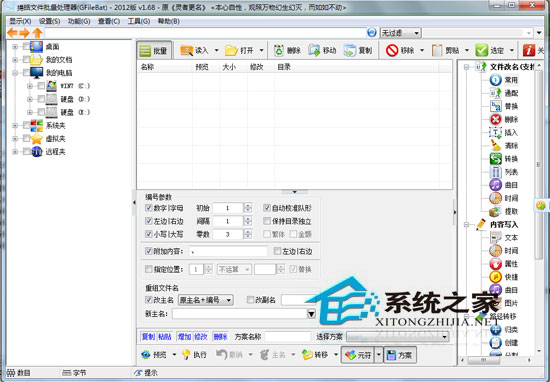Click the toolbar 复制 icon
The width and height of the screenshot is (550, 382).
point(350,51)
